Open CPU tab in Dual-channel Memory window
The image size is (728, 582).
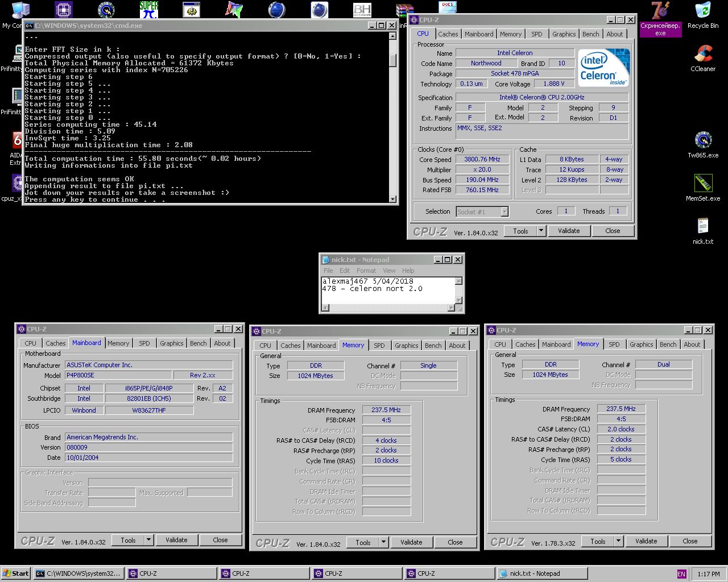pyautogui.click(x=500, y=344)
